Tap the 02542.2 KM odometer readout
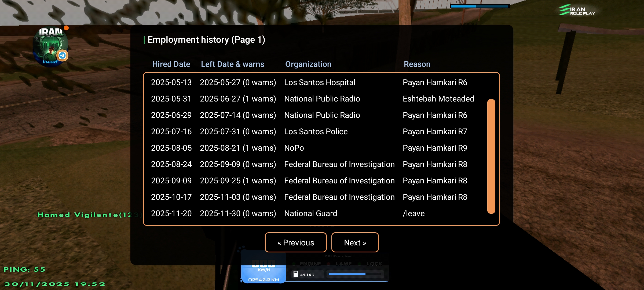This screenshot has width=644, height=290. [x=264, y=280]
